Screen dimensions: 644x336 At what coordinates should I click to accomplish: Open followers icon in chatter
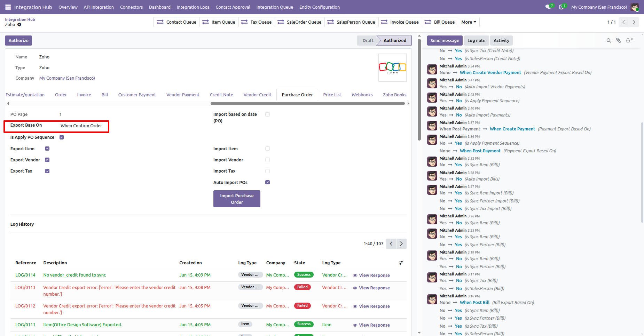629,40
